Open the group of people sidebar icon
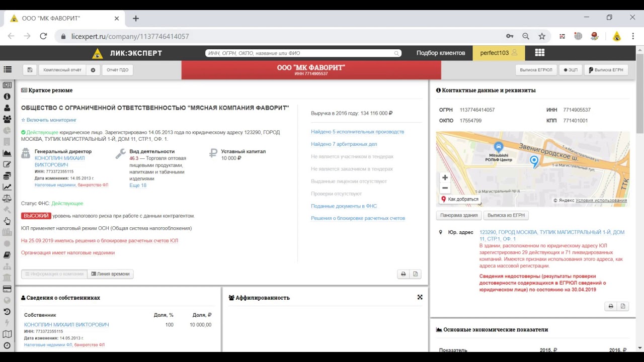 click(x=7, y=119)
